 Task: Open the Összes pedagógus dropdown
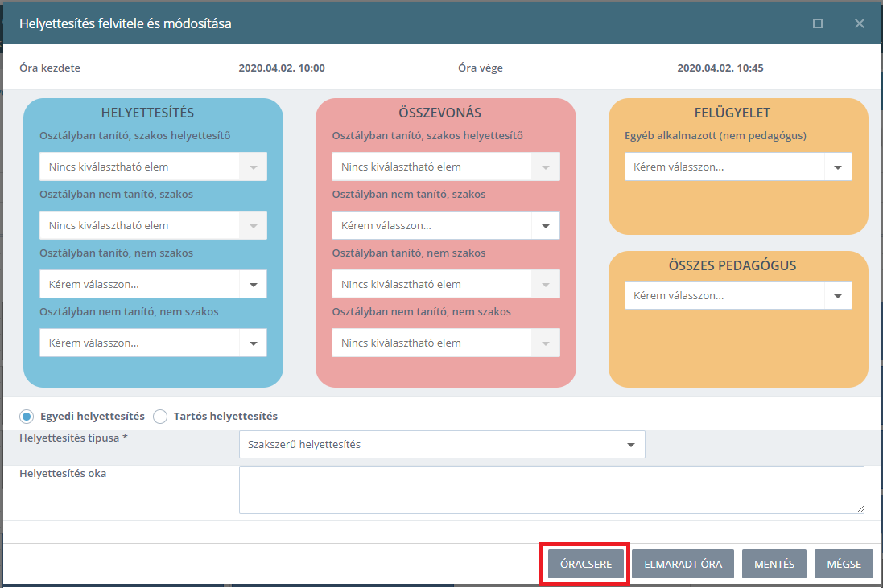pos(737,295)
